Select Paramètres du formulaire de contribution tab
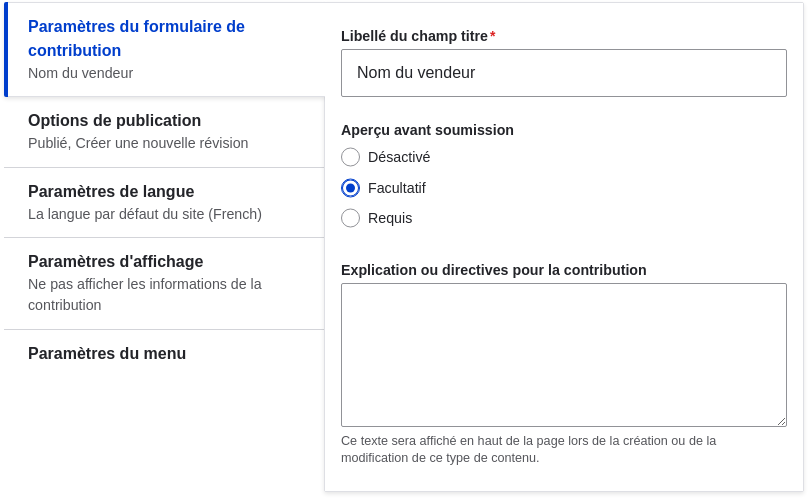The width and height of the screenshot is (808, 498). (164, 49)
